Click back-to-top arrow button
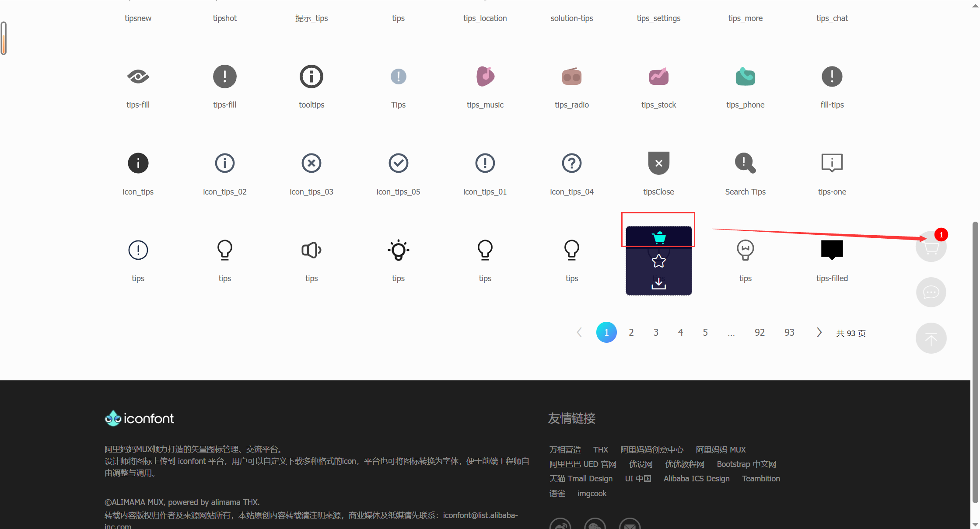This screenshot has height=529, width=980. (x=931, y=338)
